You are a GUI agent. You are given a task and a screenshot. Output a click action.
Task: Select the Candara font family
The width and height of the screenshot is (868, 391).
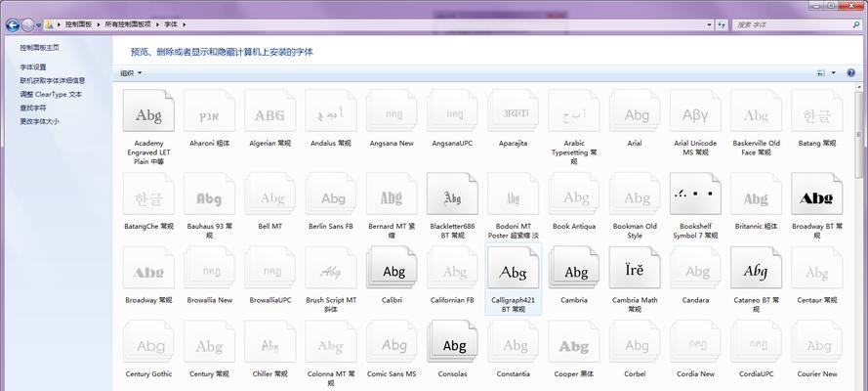click(x=695, y=268)
